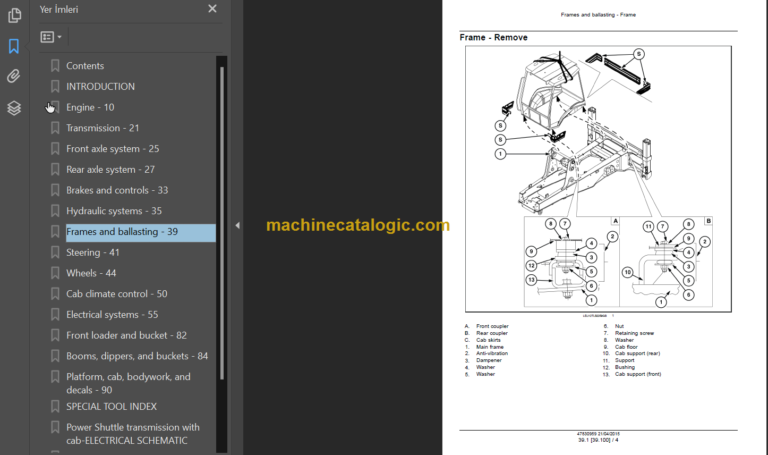Open Front axle system - 25 bookmark
The width and height of the screenshot is (768, 455).
click(113, 148)
